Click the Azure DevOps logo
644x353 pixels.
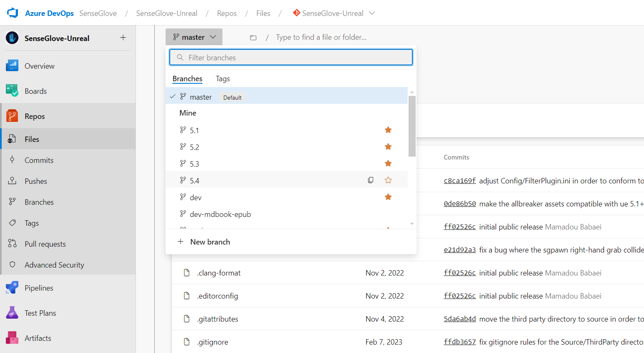[x=13, y=13]
